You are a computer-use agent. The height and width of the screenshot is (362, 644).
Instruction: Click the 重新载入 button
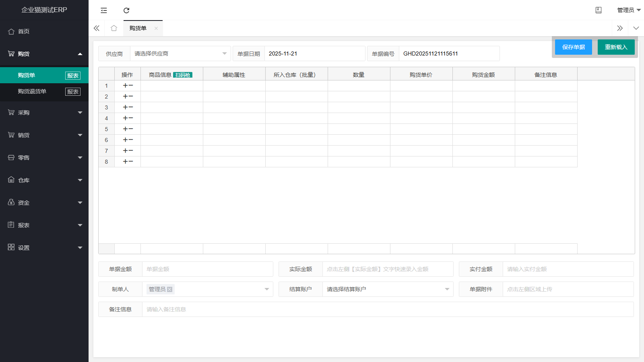pos(616,47)
